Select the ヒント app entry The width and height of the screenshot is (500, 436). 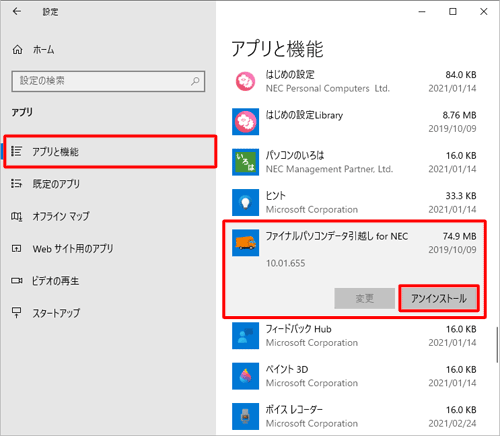click(355, 202)
